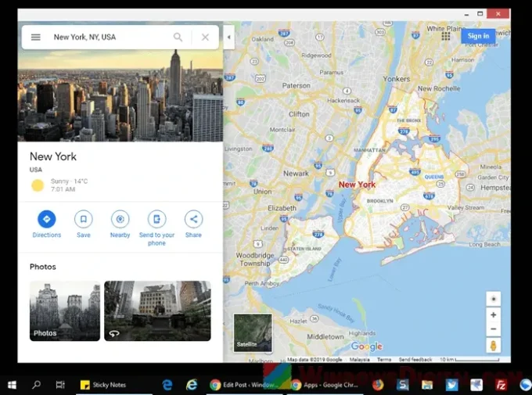Open the 360 street view thumbnail
This screenshot has width=532, height=395.
[x=157, y=311]
